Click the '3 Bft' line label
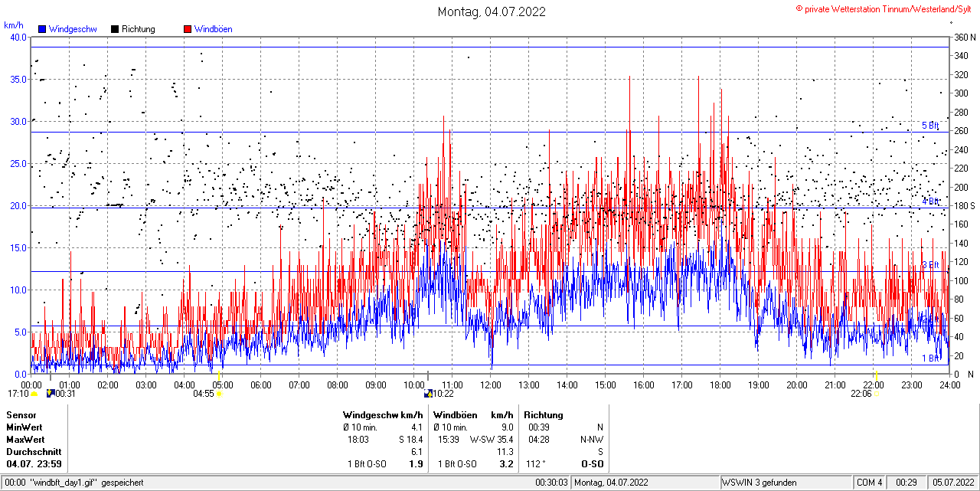 pos(930,265)
